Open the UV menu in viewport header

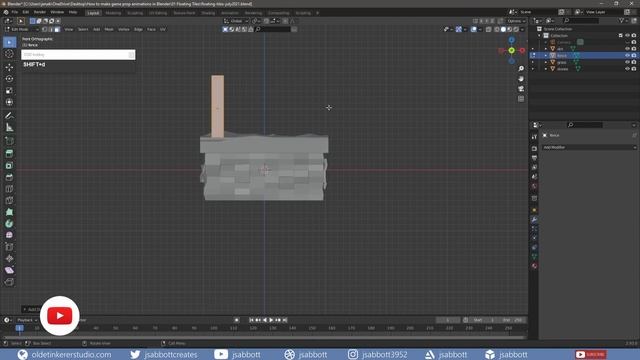[x=163, y=29]
